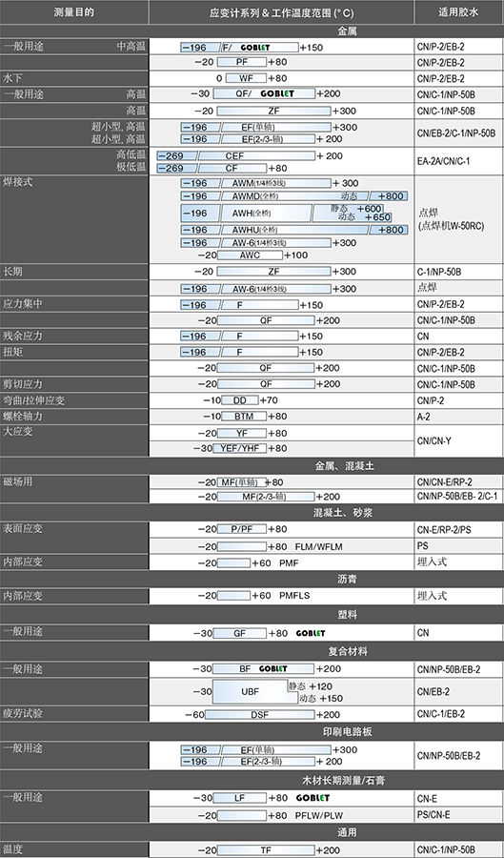Click the GOBLET logo beside QF/

(277, 93)
